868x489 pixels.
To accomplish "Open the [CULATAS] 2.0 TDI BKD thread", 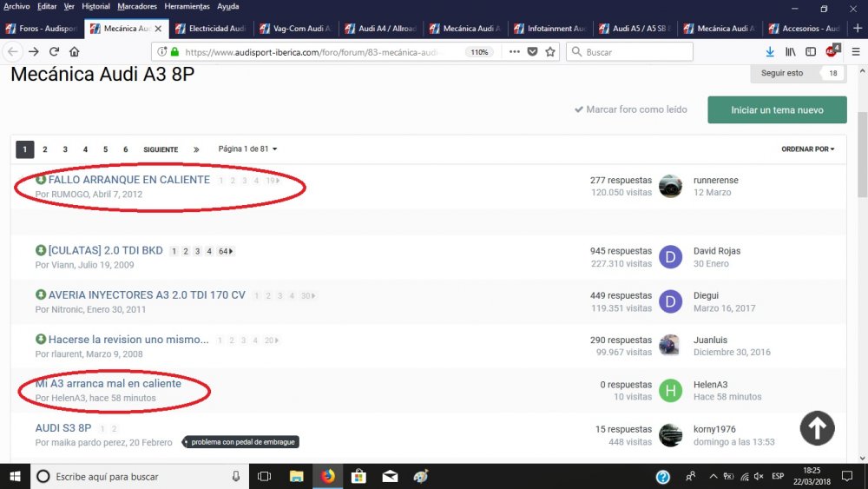I will coord(105,250).
